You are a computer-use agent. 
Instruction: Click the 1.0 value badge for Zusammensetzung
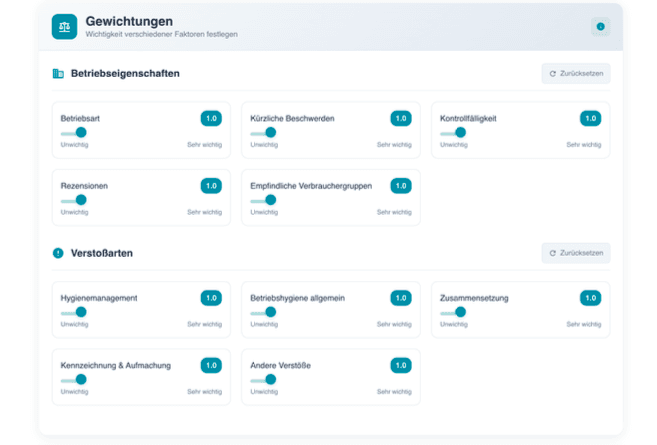pyautogui.click(x=590, y=298)
